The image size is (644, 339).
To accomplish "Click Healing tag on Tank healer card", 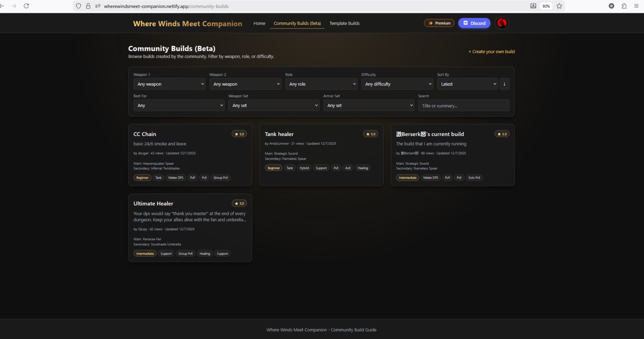I will pyautogui.click(x=363, y=168).
